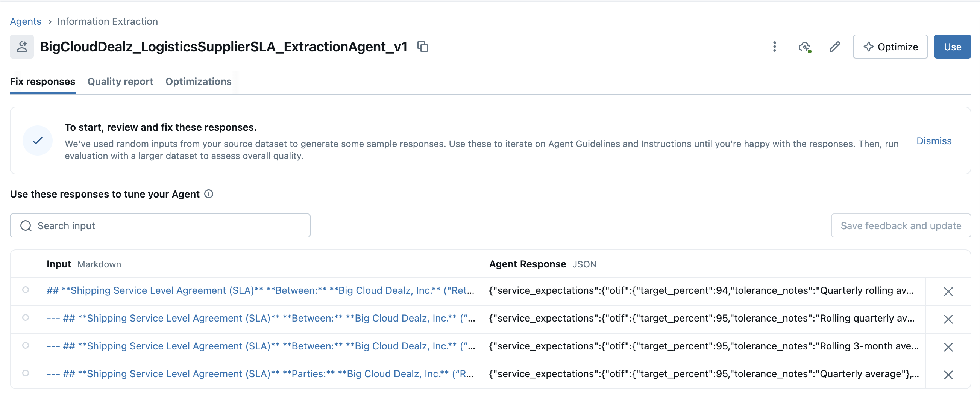Click the Optimize button

coord(890,47)
